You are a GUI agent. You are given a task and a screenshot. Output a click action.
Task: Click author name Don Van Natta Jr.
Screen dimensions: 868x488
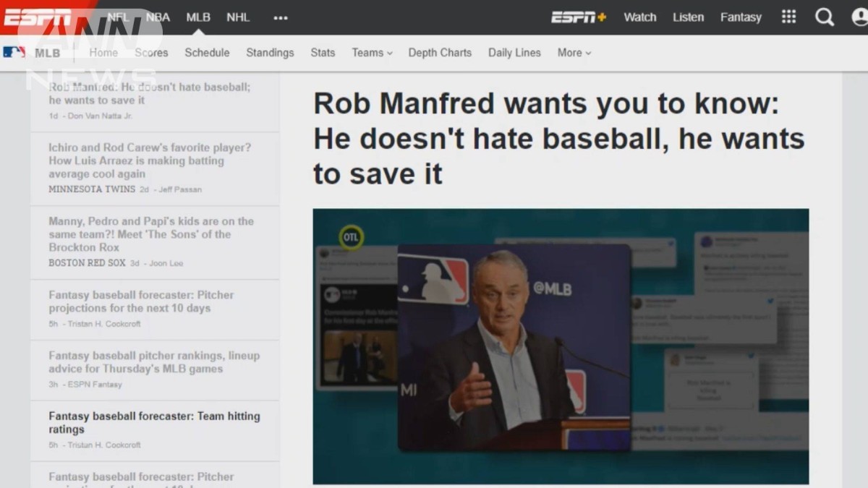click(100, 116)
